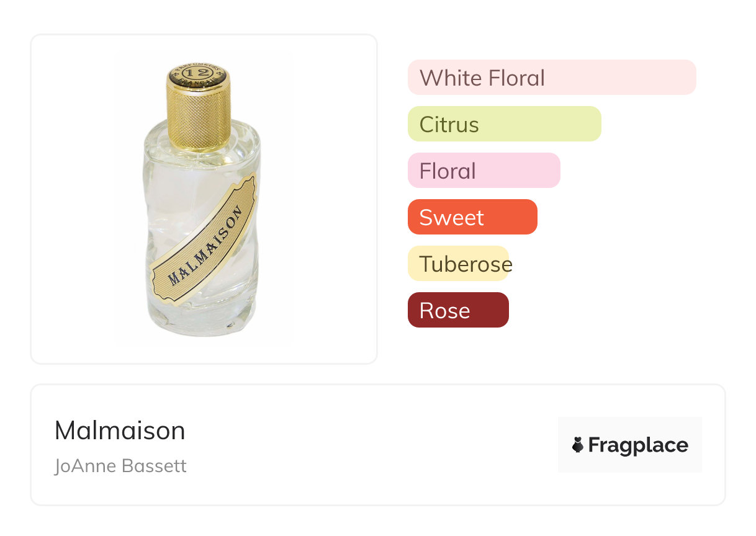This screenshot has height=536, width=756.
Task: Click the Fragplace wordmark text
Action: [x=638, y=445]
